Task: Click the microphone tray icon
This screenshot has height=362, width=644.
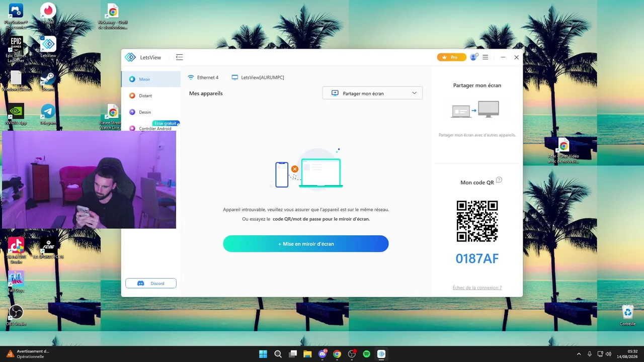Action: [590, 354]
